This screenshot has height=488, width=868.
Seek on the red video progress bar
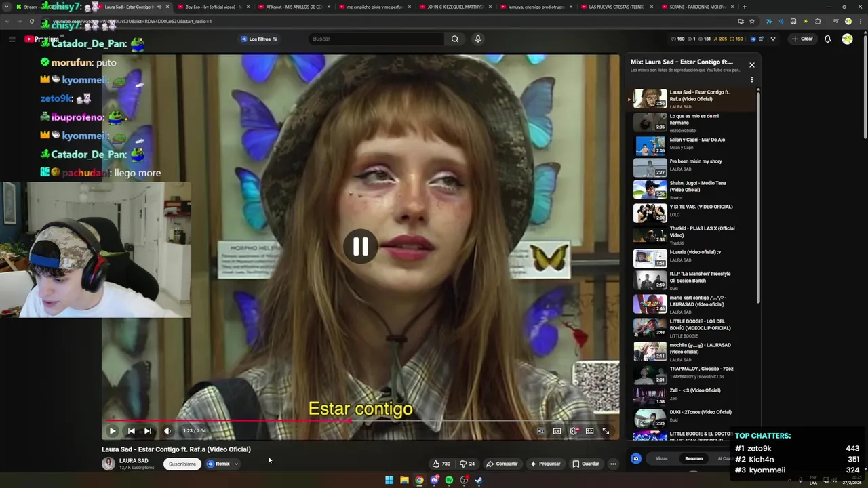click(226, 420)
